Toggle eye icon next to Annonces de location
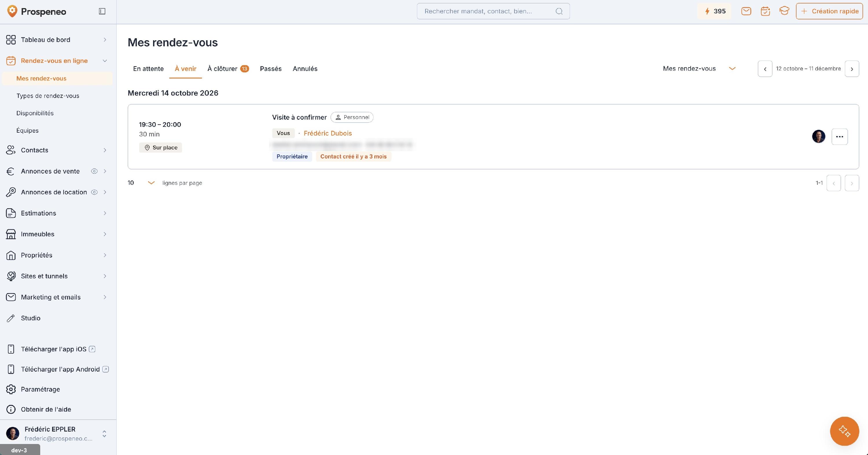 [x=94, y=192]
